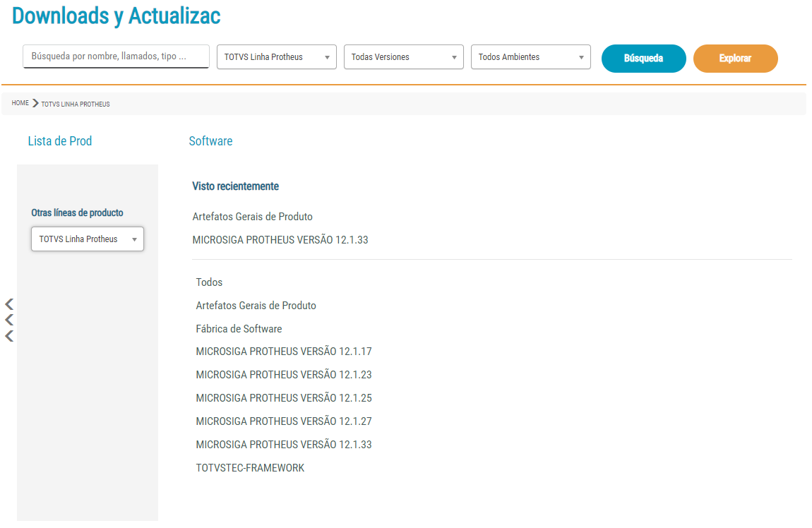Click the TOTVS LINHA PROTHEUS breadcrumb
This screenshot has width=812, height=528.
76,104
